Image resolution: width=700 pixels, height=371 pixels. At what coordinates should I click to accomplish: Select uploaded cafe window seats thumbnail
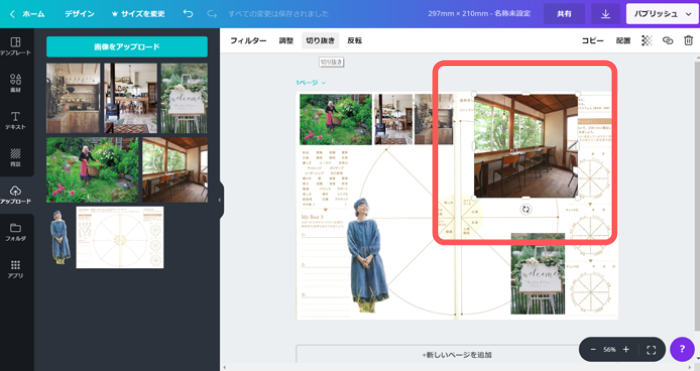pyautogui.click(x=175, y=170)
